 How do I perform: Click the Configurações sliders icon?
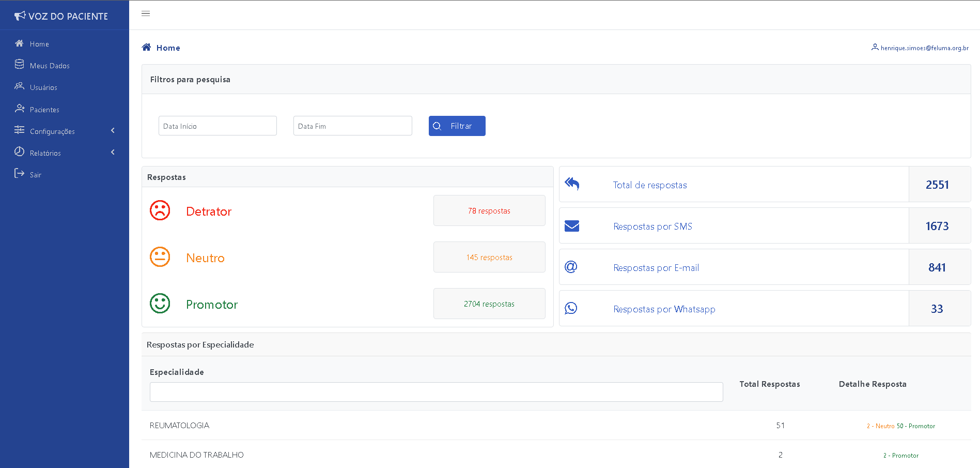[x=19, y=130]
